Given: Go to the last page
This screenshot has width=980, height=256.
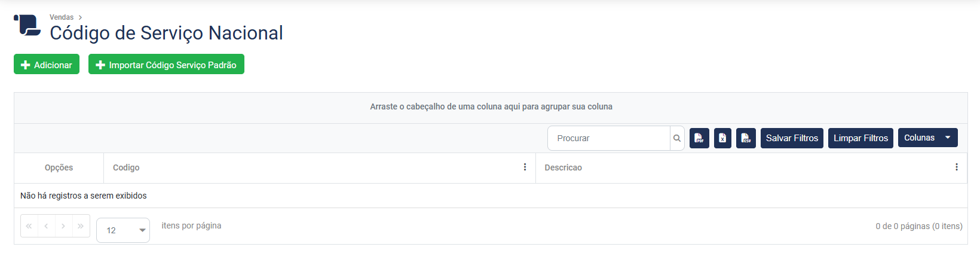Looking at the screenshot, I should [x=81, y=226].
